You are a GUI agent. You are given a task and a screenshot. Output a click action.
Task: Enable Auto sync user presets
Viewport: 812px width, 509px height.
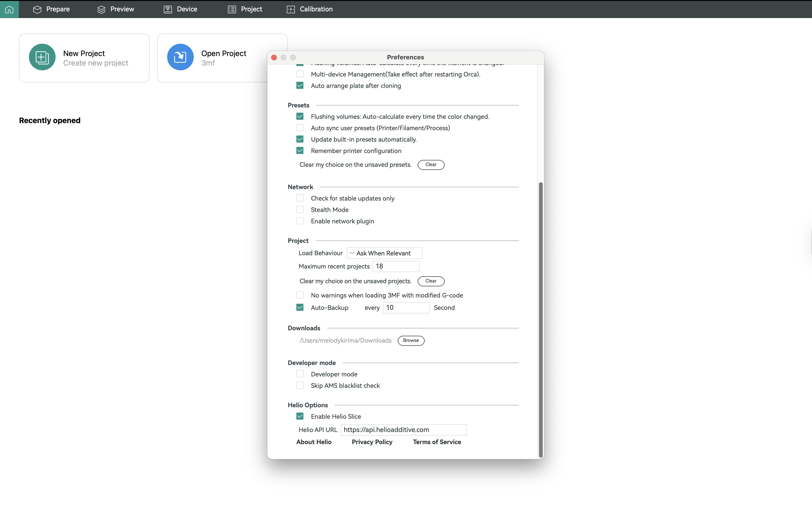[300, 128]
